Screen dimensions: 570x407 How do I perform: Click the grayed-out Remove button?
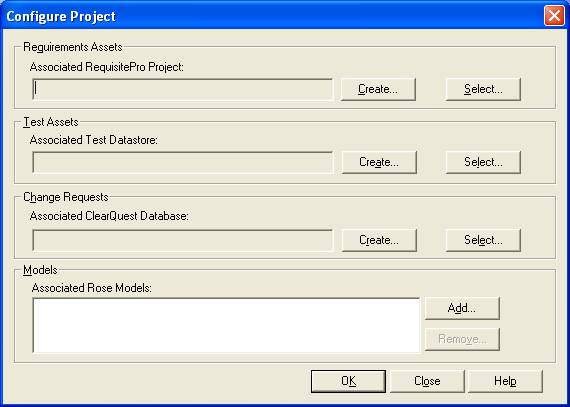click(462, 339)
